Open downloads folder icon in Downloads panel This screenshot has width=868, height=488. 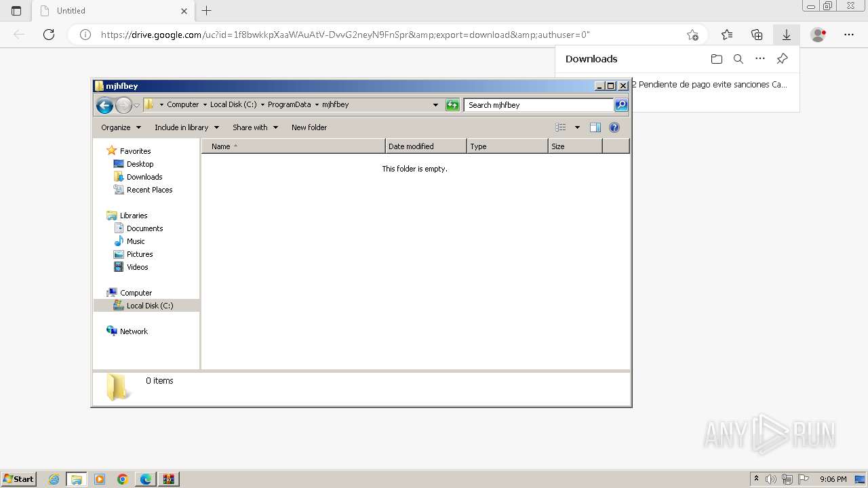coord(717,59)
